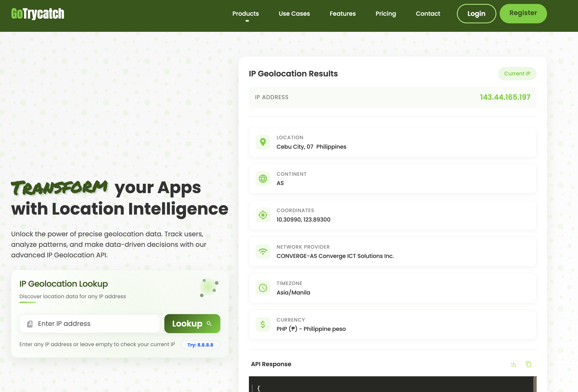Click the icon inside the IP input field
The width and height of the screenshot is (578, 392).
tap(30, 324)
